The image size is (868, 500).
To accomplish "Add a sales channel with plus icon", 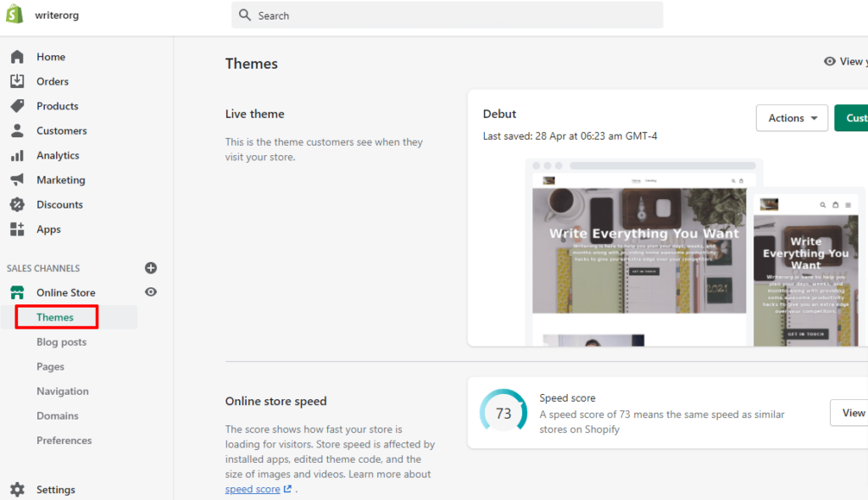I will (x=151, y=268).
